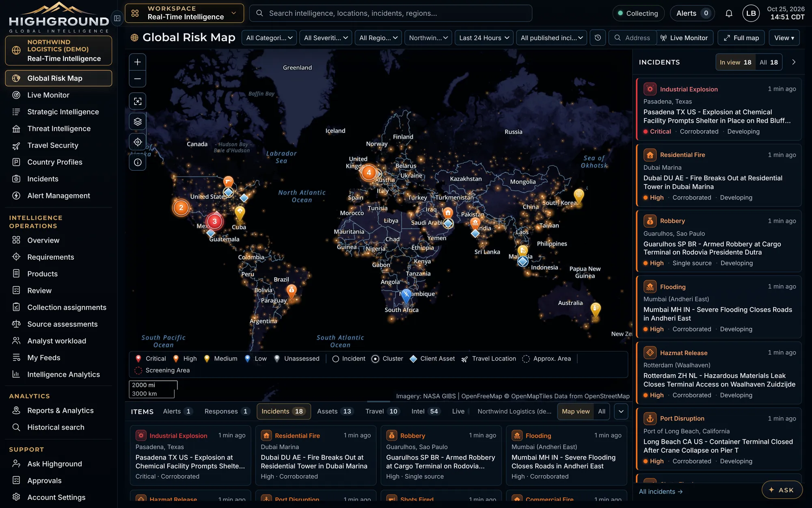This screenshot has height=508, width=812.
Task: Open the Workspace dropdown
Action: point(184,13)
